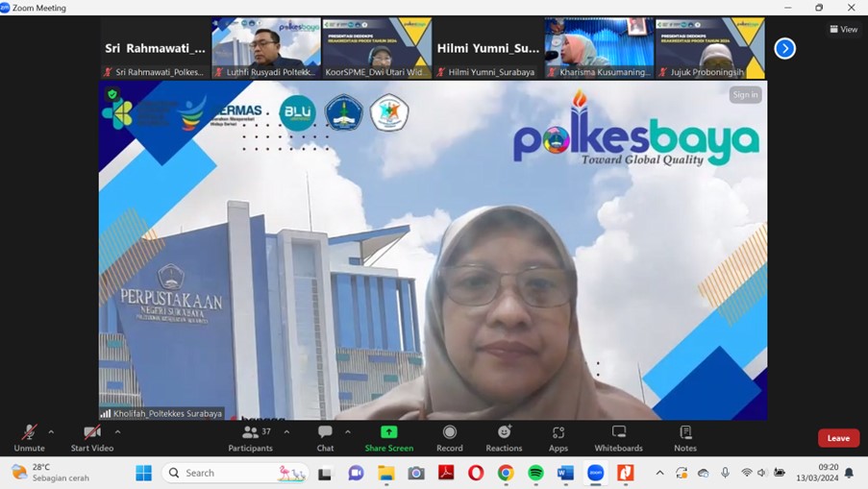This screenshot has width=868, height=489.
Task: Open the Participants panel
Action: coord(250,438)
